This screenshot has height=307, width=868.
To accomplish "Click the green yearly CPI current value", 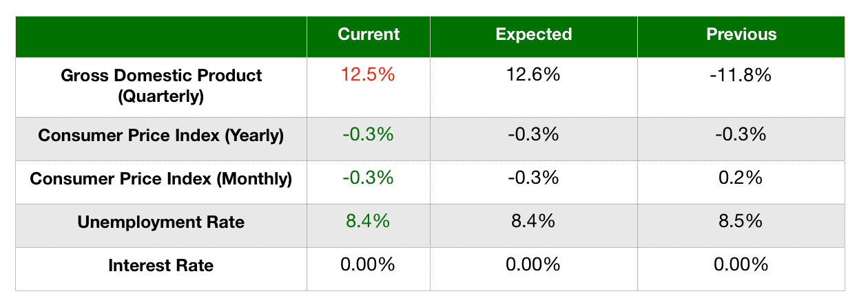I will (x=368, y=135).
